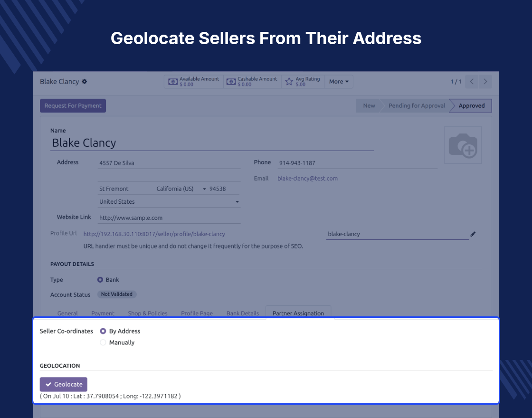Screen dimensions: 532x418
Task: Open the Bank Details tab
Action: click(243, 313)
